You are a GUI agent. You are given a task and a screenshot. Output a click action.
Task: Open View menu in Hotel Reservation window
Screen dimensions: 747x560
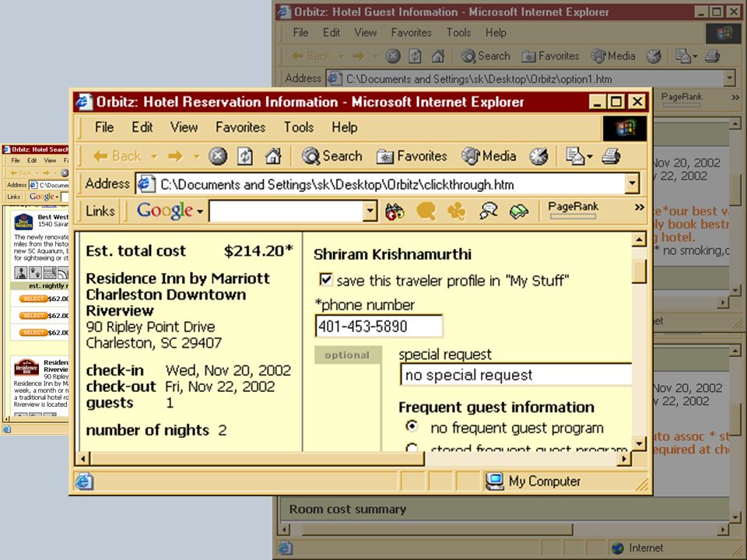(x=184, y=127)
